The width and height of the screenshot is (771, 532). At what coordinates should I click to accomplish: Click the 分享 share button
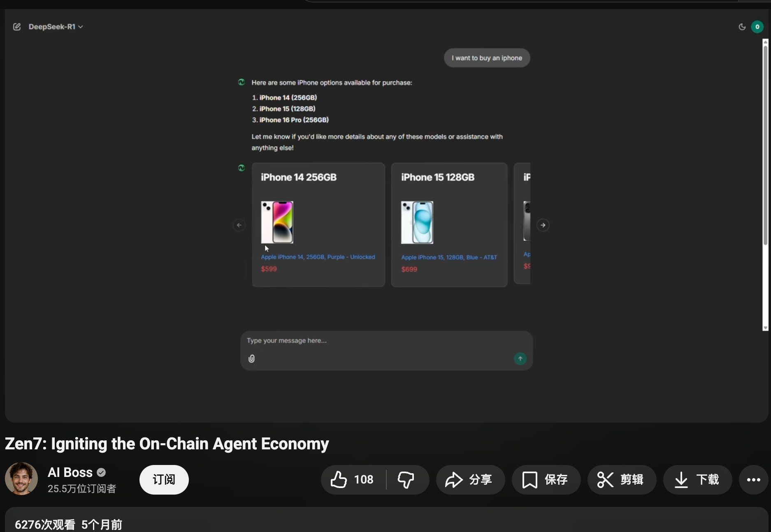point(470,479)
